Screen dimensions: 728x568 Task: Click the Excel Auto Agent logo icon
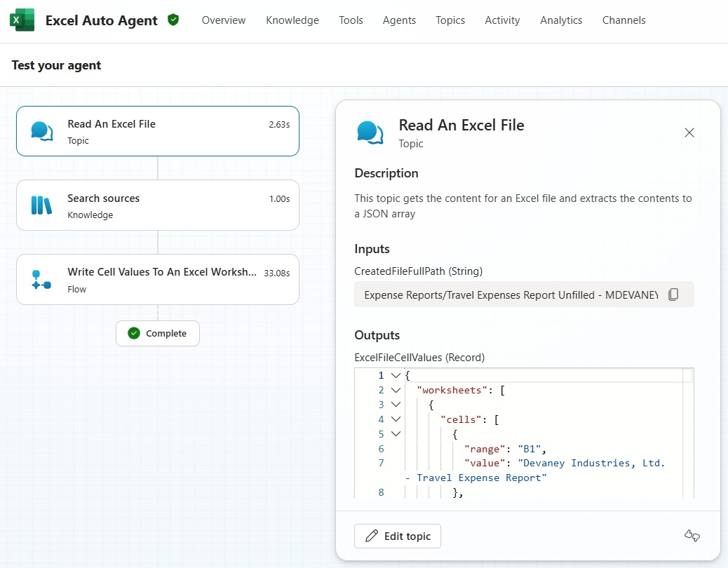point(22,20)
